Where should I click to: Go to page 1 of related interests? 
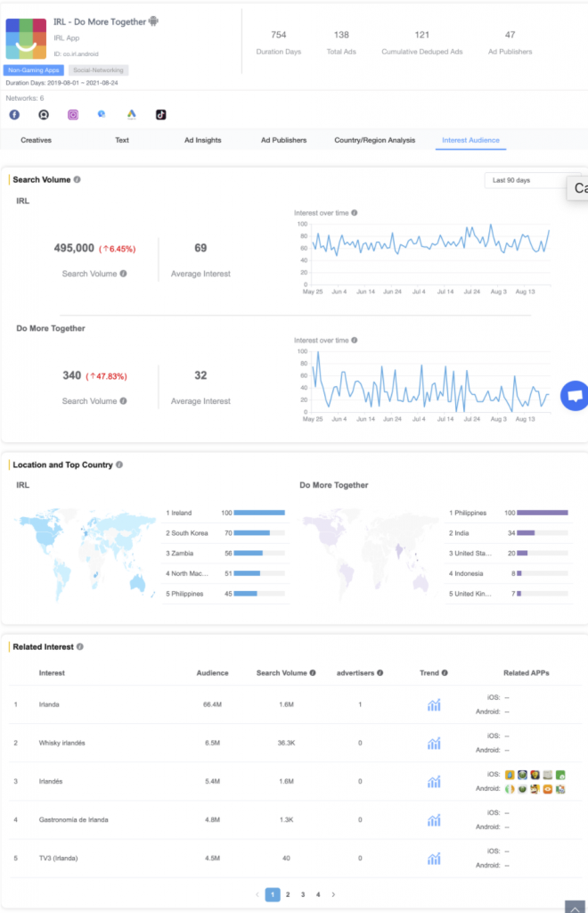[273, 895]
